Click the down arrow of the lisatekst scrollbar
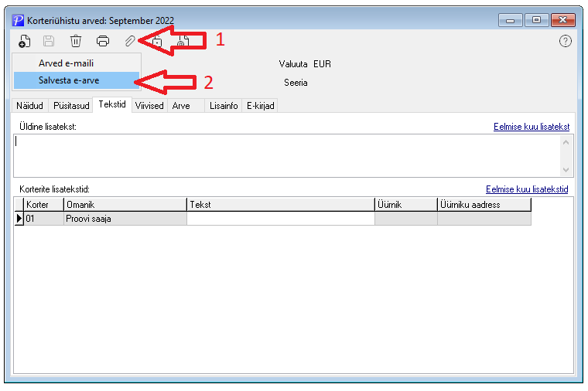Viewport: 588px width, 391px height. (x=566, y=170)
